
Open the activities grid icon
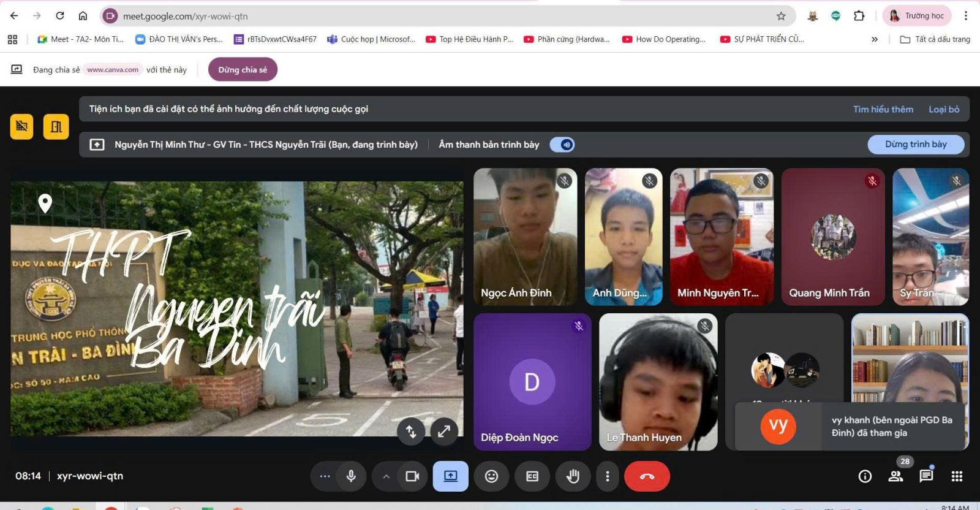pos(957,476)
